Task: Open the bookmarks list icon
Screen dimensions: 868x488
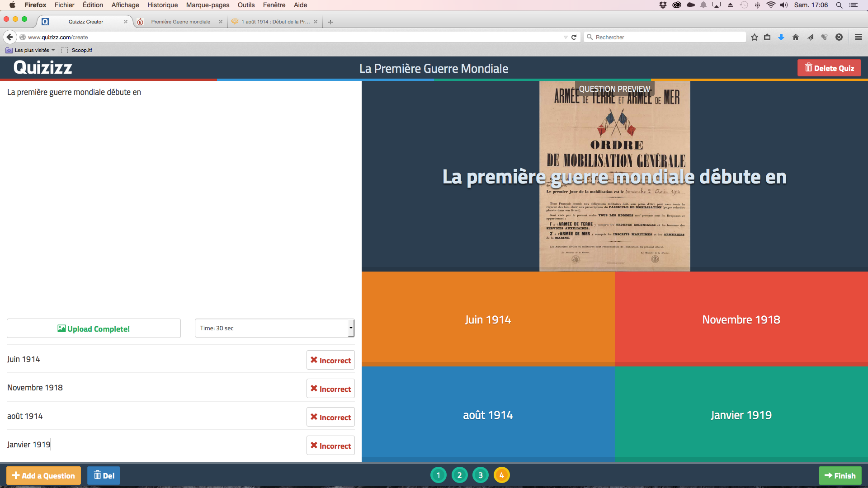Action: (x=767, y=37)
